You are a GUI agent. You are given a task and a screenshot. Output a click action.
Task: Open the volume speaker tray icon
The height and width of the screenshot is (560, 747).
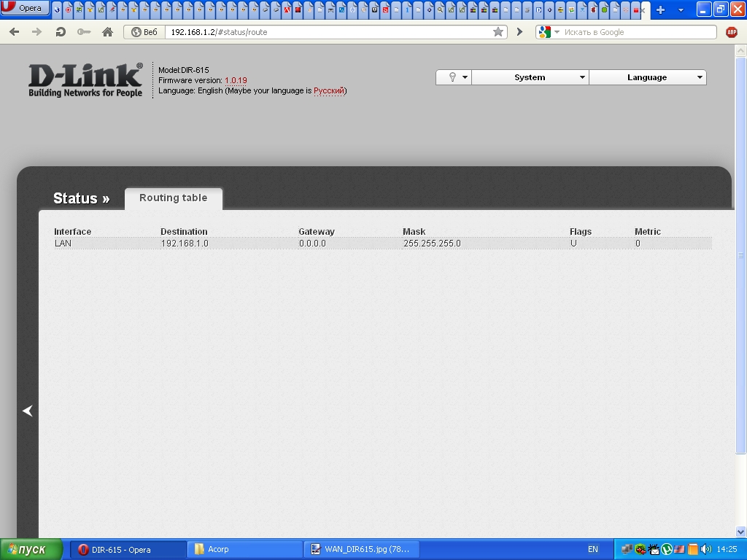(706, 550)
